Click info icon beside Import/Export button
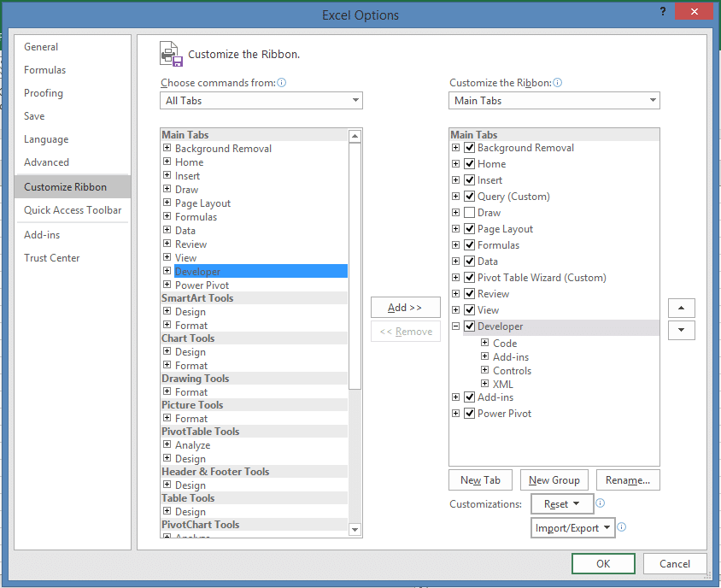 click(x=621, y=527)
